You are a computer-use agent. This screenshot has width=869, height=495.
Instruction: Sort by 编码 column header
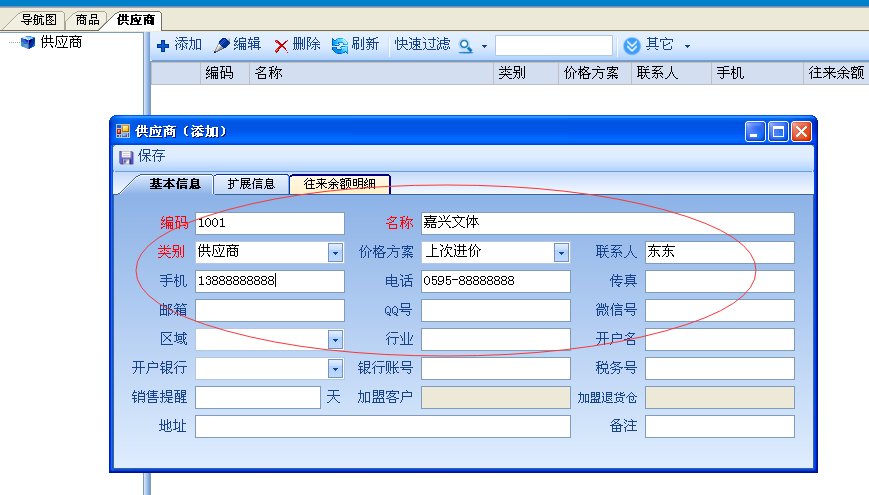click(x=224, y=73)
